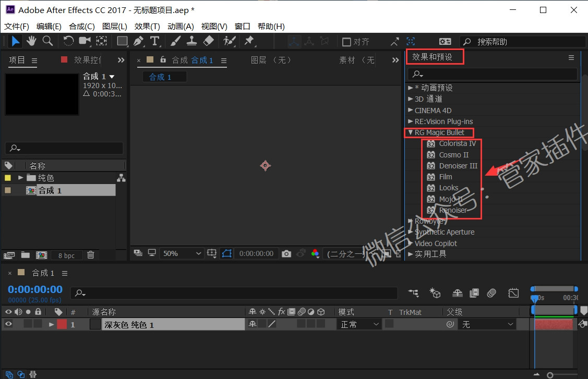Viewport: 588px width, 379px height.
Task: Open interpret footage icon in Project panel
Action: click(x=9, y=255)
